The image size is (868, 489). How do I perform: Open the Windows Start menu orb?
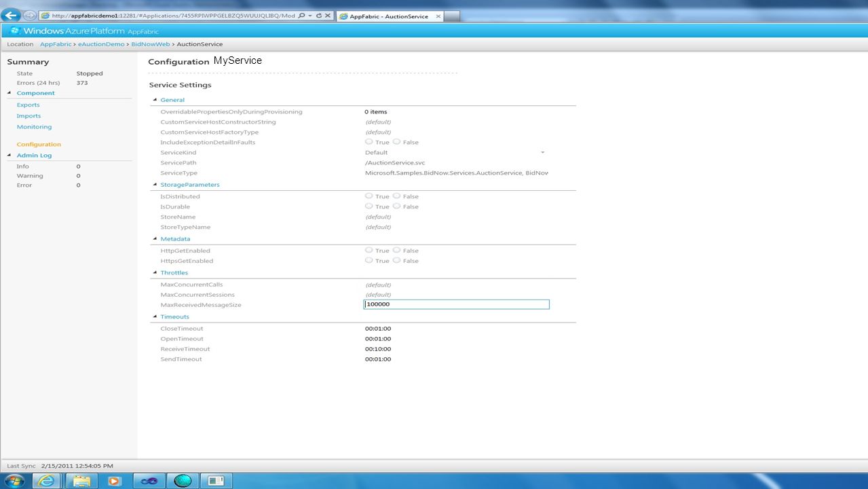coord(14,481)
